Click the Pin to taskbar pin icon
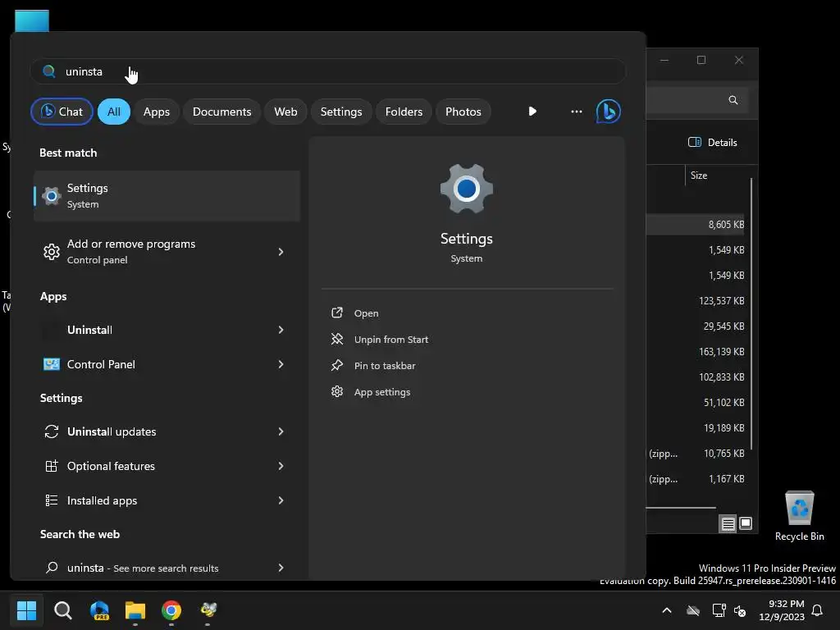The height and width of the screenshot is (630, 840). [x=337, y=365]
